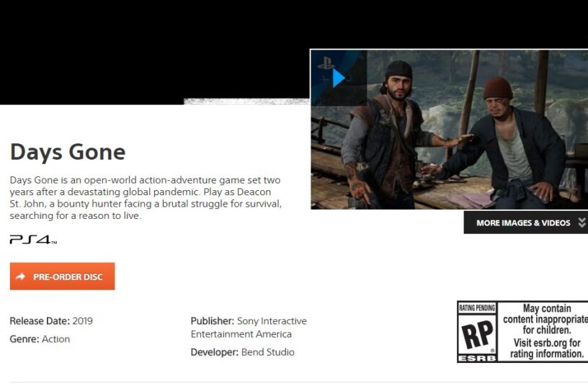Click the Bend Studio developer name
Image resolution: width=588 pixels, height=391 pixels.
point(268,352)
